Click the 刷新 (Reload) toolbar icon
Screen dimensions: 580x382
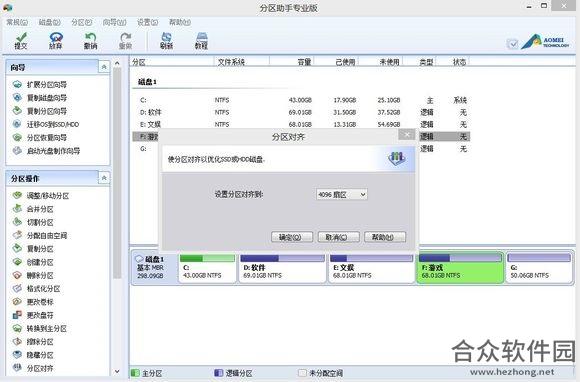166,41
